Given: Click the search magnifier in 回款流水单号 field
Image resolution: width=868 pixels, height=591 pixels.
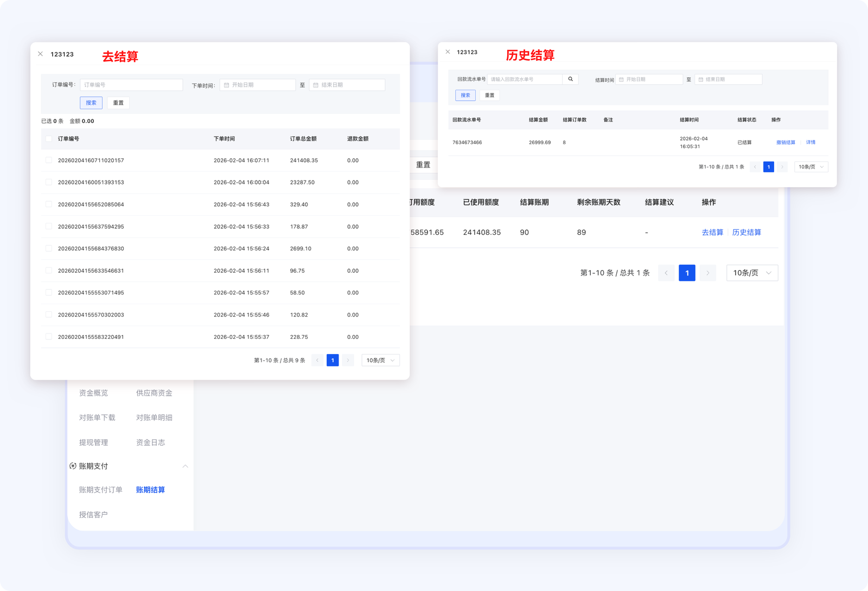Looking at the screenshot, I should 570,79.
